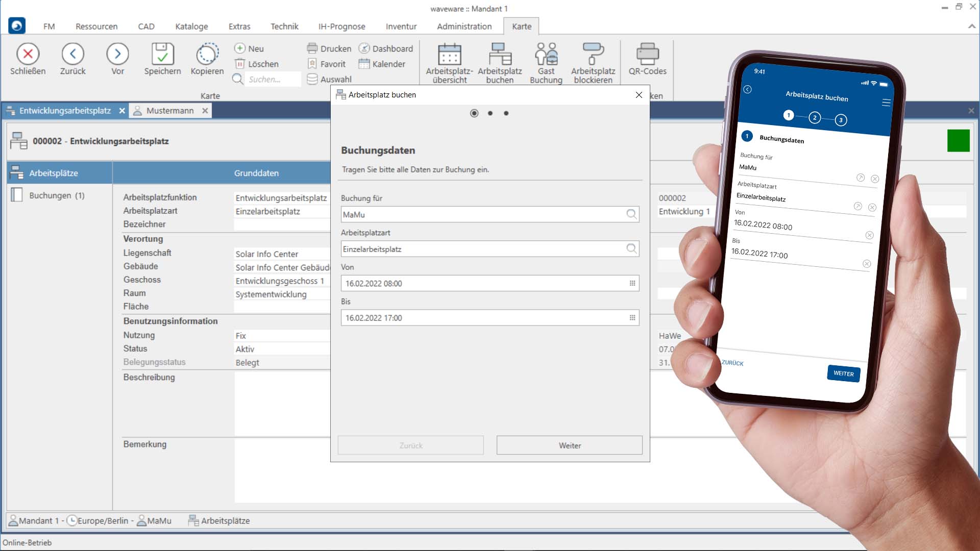Select third wizard step dot
This screenshot has width=980, height=551.
coord(506,113)
